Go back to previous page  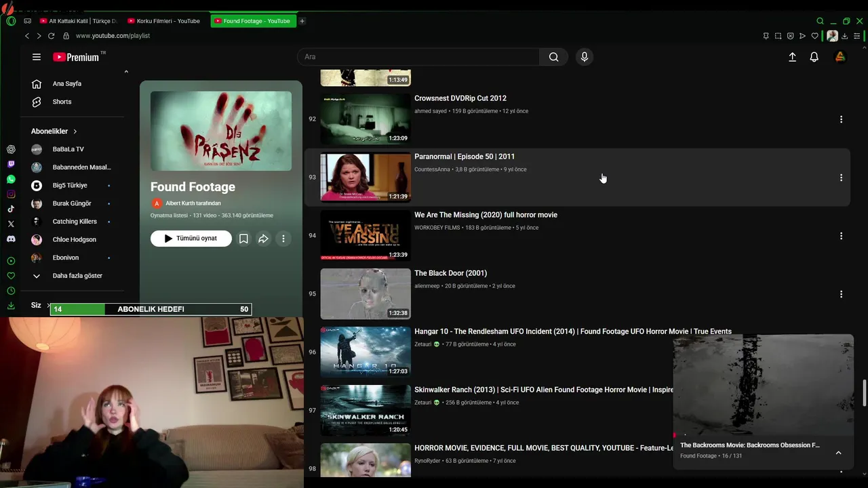pos(27,36)
